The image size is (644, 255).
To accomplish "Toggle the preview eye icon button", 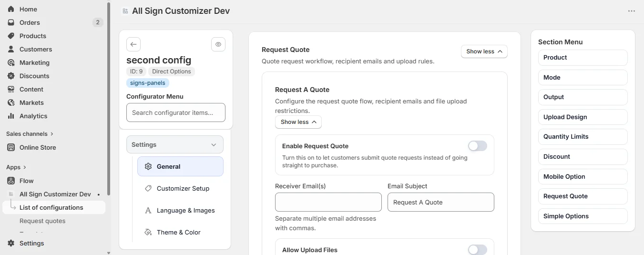I will click(x=218, y=44).
